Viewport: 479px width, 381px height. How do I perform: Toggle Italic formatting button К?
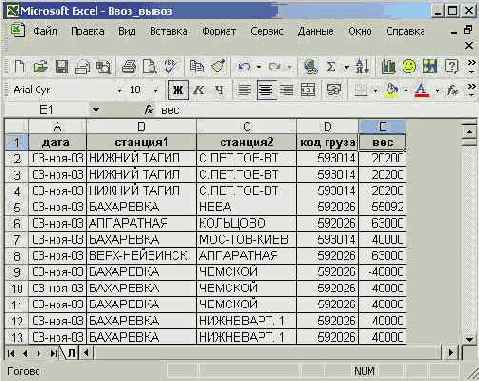tap(199, 90)
